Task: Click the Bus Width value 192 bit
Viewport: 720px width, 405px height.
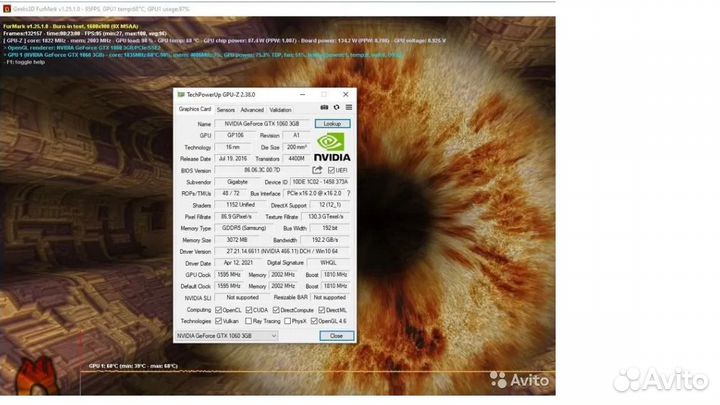Action: pyautogui.click(x=330, y=228)
